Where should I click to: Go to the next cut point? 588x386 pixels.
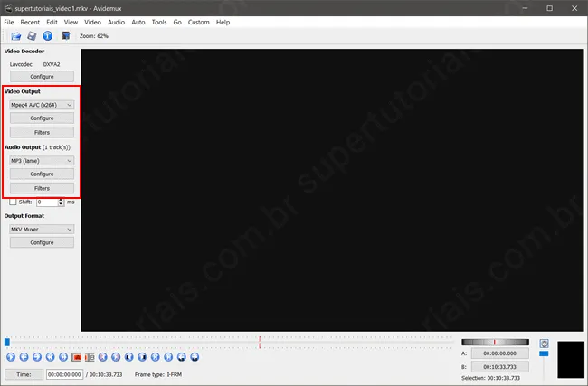tap(116, 357)
